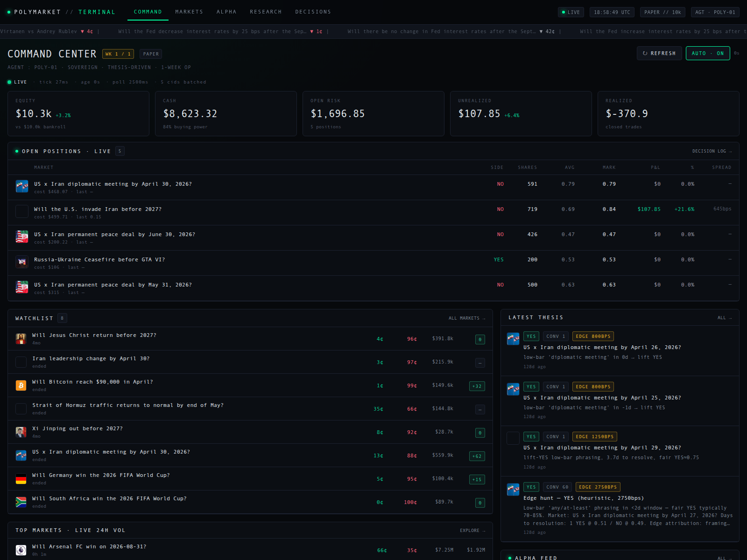Click the 645bps spread value
Image resolution: width=747 pixels, height=560 pixels.
[722, 209]
